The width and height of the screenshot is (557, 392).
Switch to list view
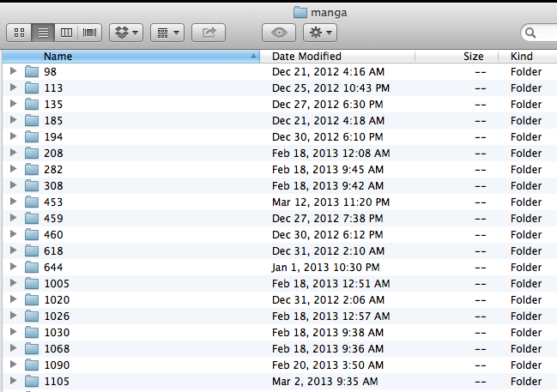(42, 33)
